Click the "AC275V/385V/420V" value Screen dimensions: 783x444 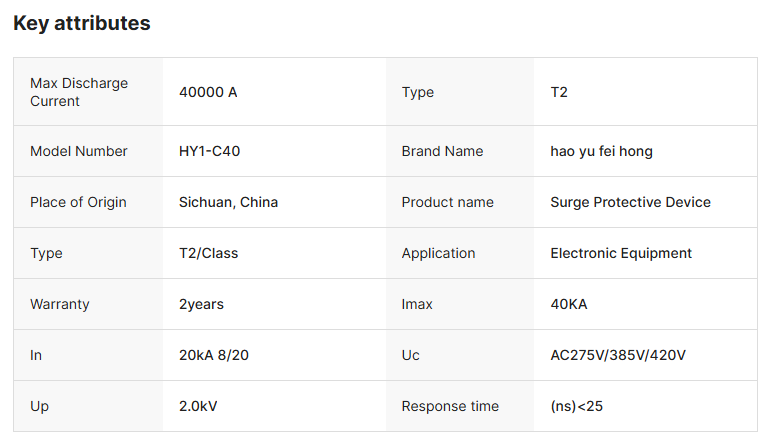coord(618,355)
